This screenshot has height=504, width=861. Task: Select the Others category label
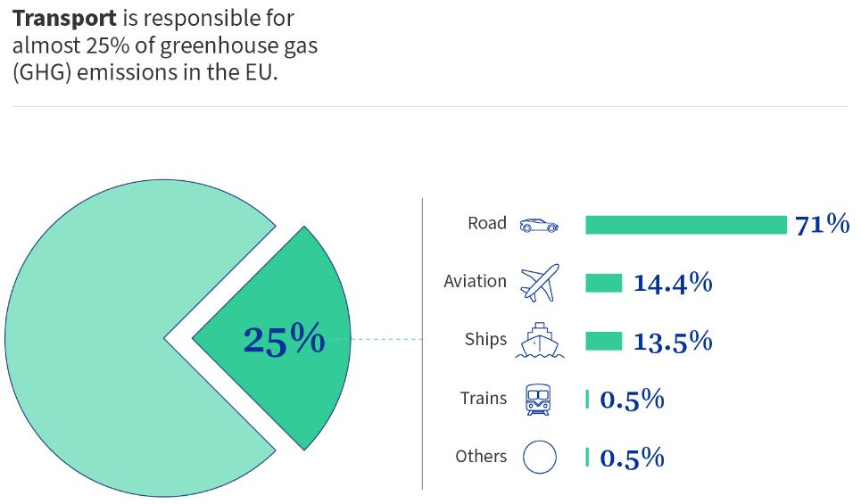click(481, 456)
